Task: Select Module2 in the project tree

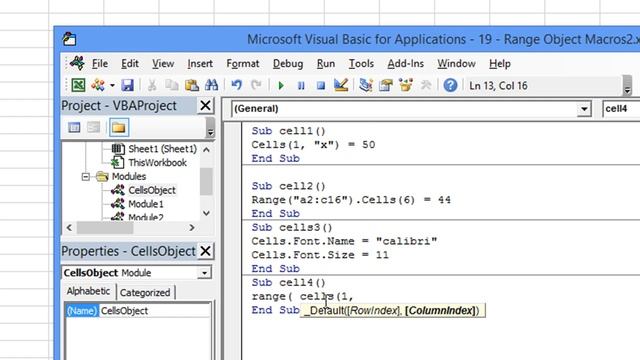Action: 146,217
